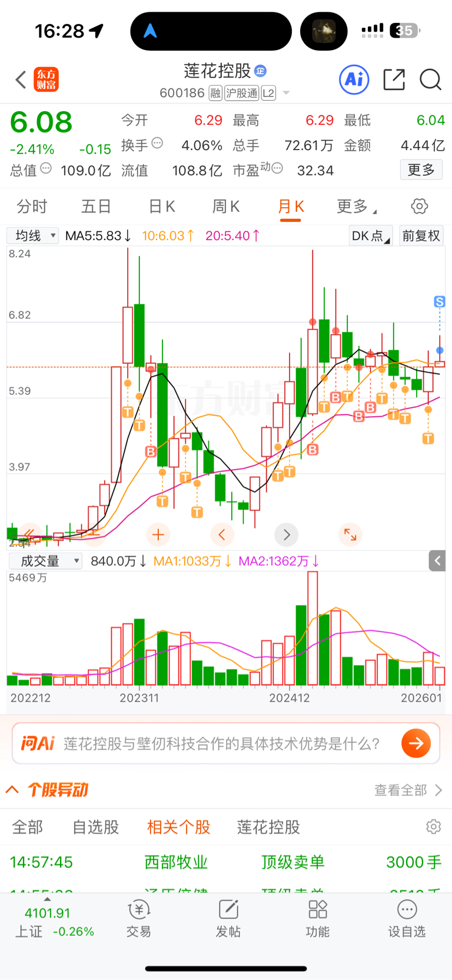Tap the info icon next to 市盈

(x=277, y=168)
